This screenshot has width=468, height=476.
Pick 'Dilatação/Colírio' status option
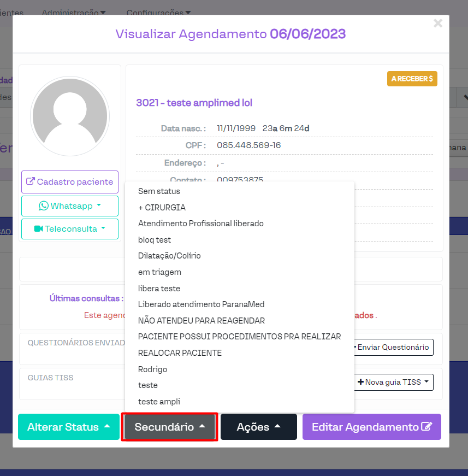click(169, 256)
